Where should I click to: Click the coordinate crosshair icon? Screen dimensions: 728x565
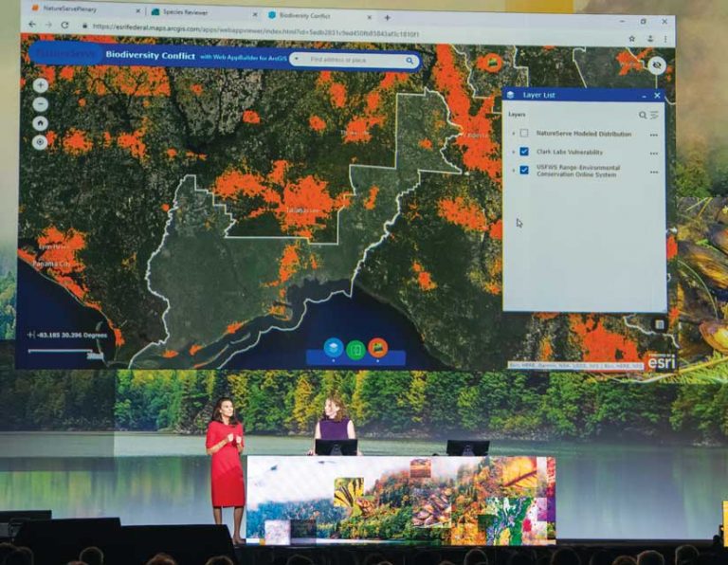31,335
